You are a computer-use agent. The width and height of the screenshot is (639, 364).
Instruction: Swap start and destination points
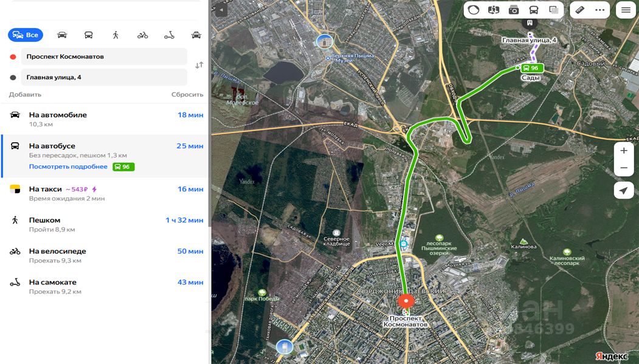pos(199,65)
